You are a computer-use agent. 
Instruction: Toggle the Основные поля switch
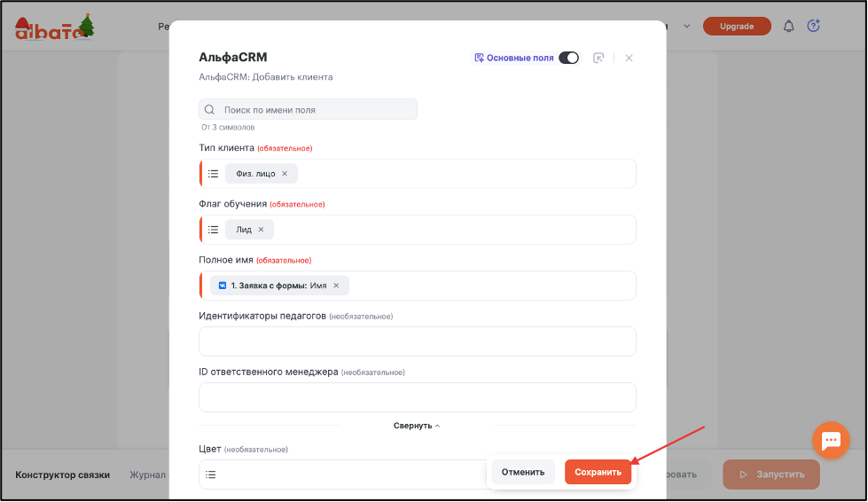pyautogui.click(x=568, y=58)
